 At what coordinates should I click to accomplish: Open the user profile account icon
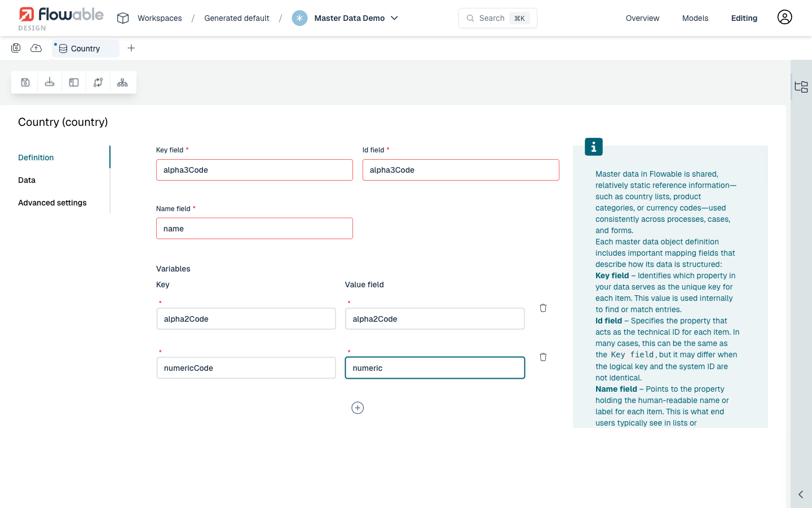(784, 17)
